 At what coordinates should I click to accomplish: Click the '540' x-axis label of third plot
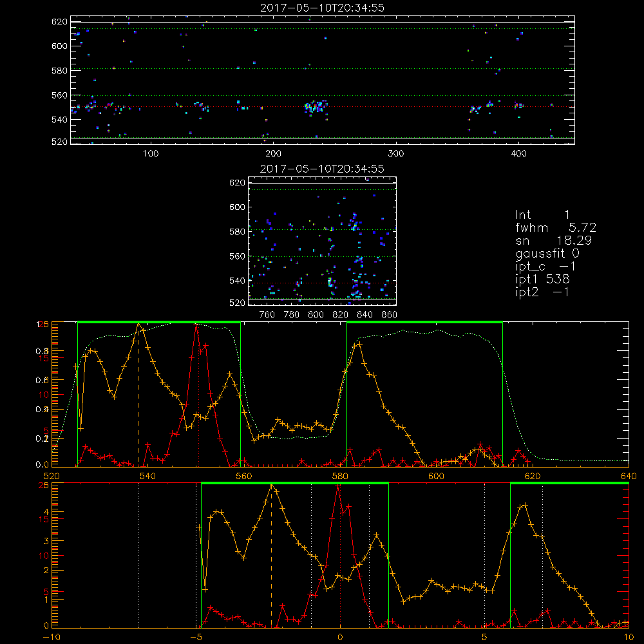[x=147, y=476]
